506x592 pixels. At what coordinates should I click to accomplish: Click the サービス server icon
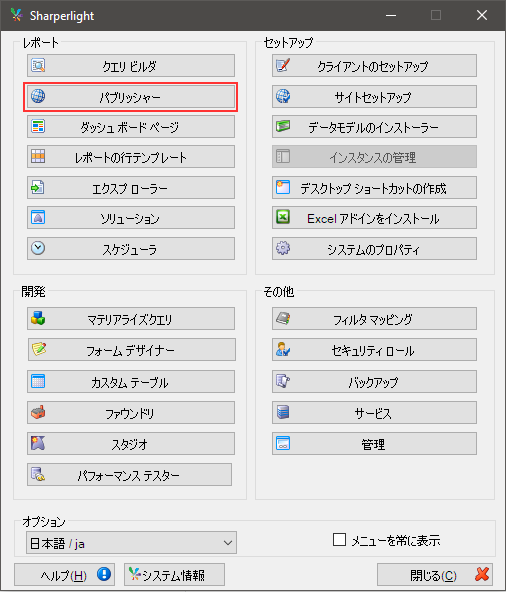click(283, 412)
